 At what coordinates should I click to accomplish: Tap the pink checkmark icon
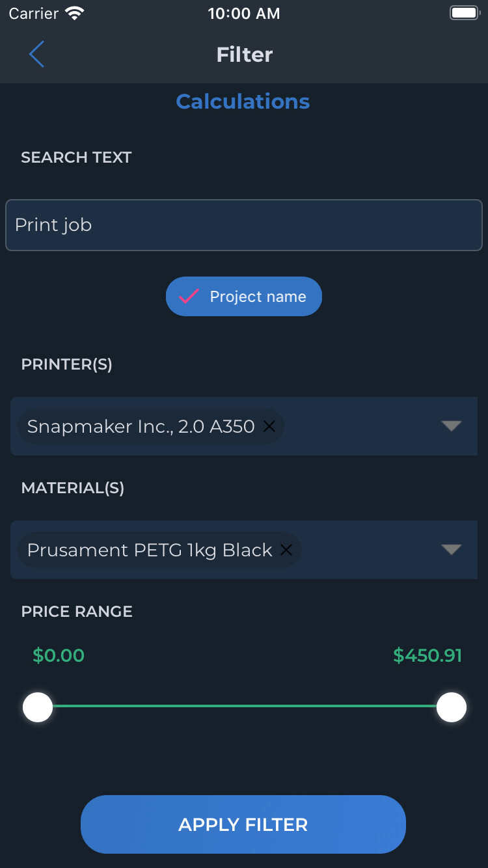tap(189, 297)
